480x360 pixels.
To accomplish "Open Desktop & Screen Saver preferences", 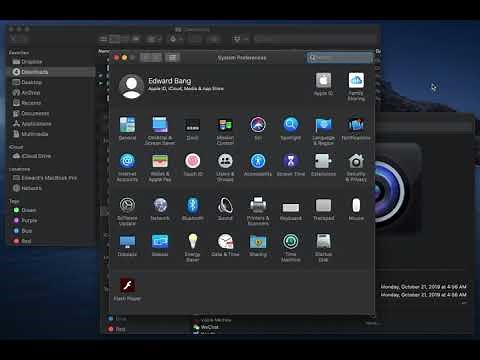I will pyautogui.click(x=160, y=130).
